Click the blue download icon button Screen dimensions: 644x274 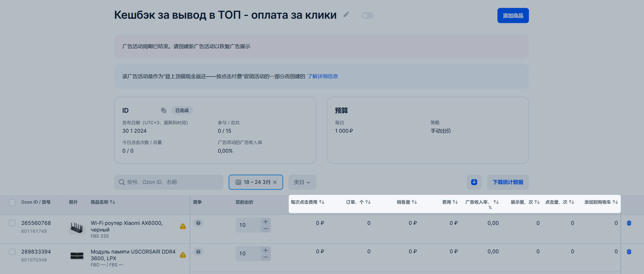[x=474, y=182]
